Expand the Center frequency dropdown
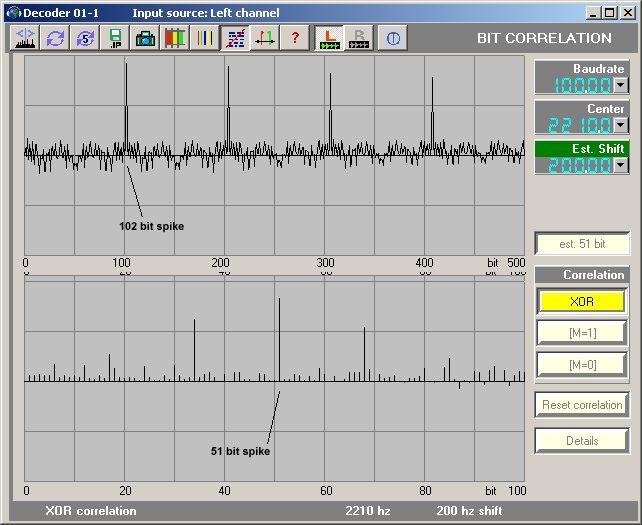Screen dimensions: 642x525 coord(620,125)
